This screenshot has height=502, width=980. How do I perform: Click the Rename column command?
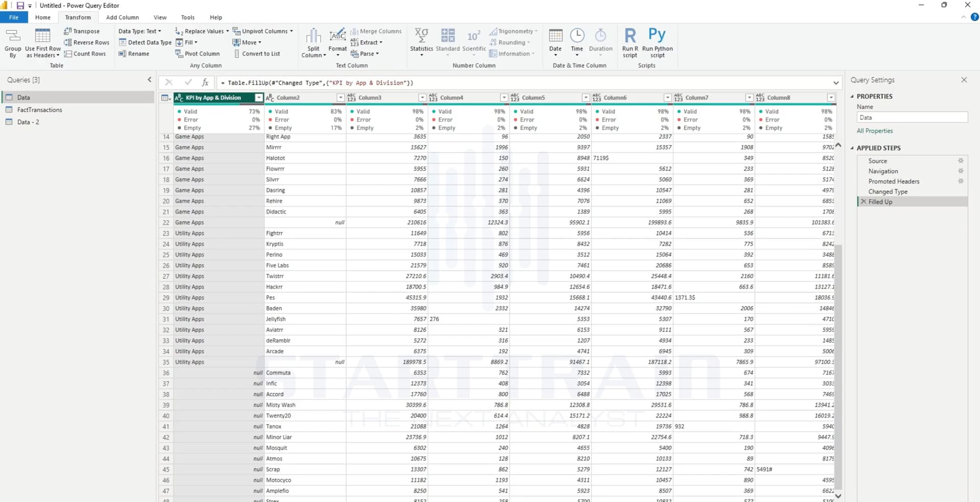point(134,54)
